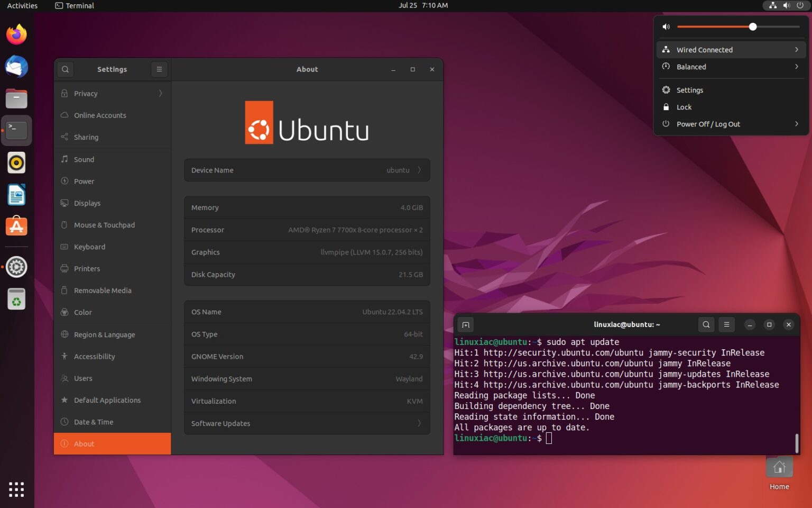Launch Firefox from the dock
The height and width of the screenshot is (508, 812).
pos(16,34)
